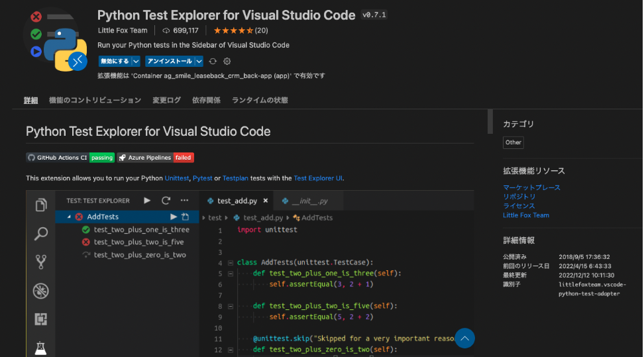
Task: Click the Source Control branch icon in screenshot
Action: pos(40,262)
